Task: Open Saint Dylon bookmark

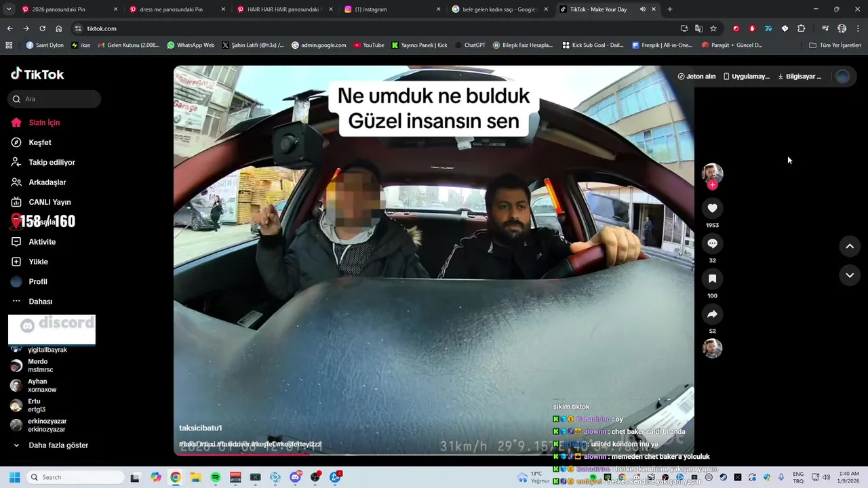Action: (45, 45)
